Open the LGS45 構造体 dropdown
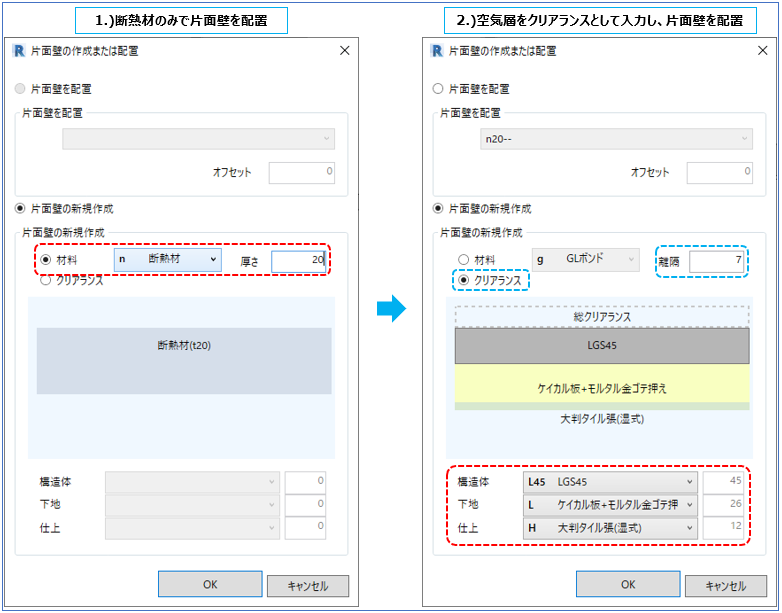 click(x=610, y=482)
